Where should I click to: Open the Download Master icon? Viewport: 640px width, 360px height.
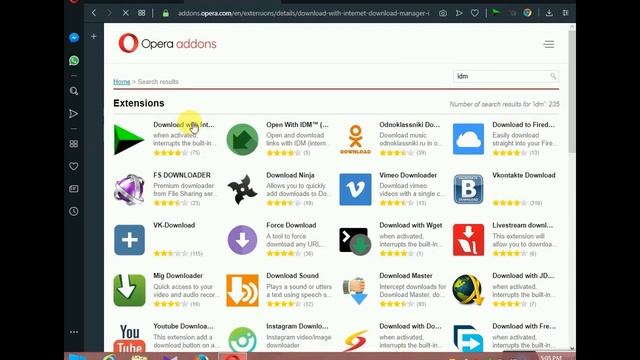[356, 291]
